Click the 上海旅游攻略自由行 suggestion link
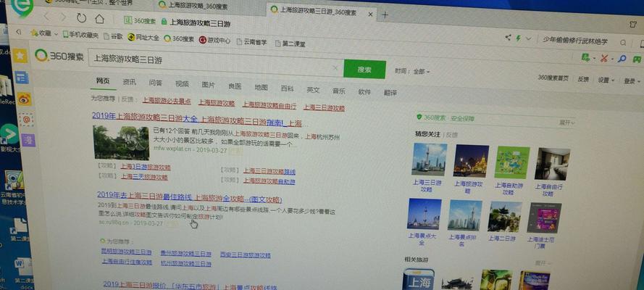The width and height of the screenshot is (644, 290). point(269,106)
